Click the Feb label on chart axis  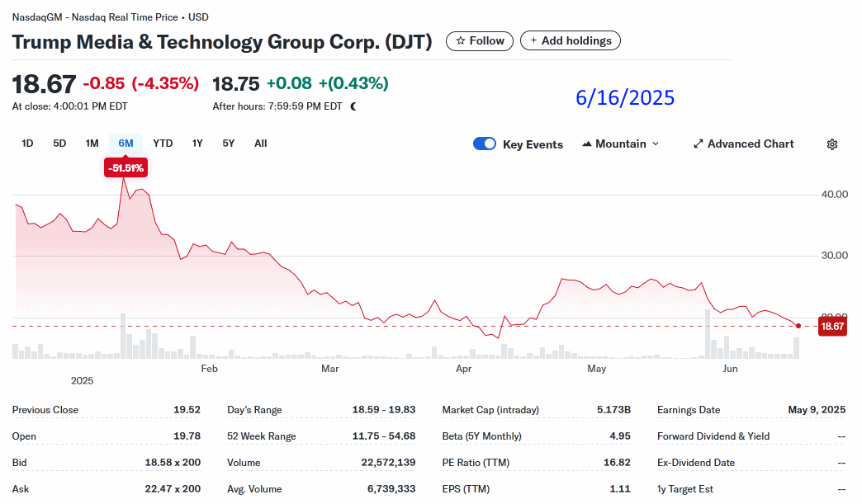click(x=210, y=369)
